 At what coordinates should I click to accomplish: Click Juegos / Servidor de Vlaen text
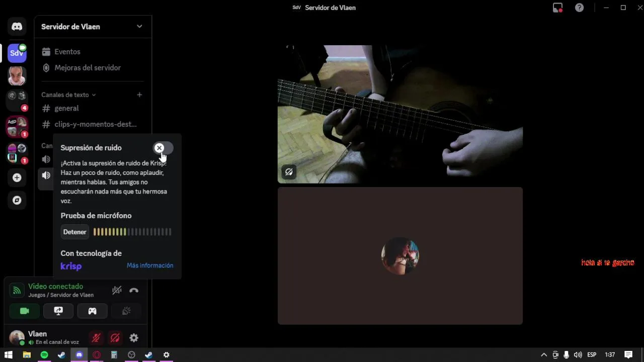(x=61, y=295)
